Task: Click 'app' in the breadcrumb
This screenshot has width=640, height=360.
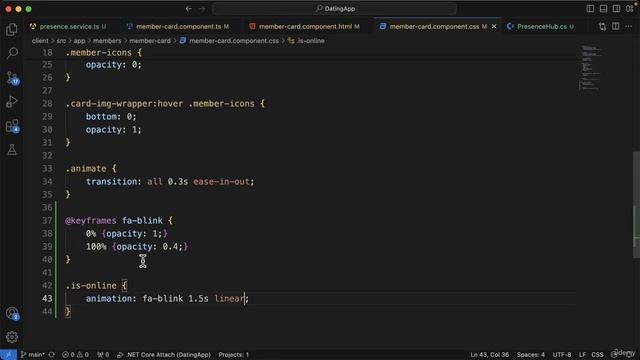Action: click(79, 41)
